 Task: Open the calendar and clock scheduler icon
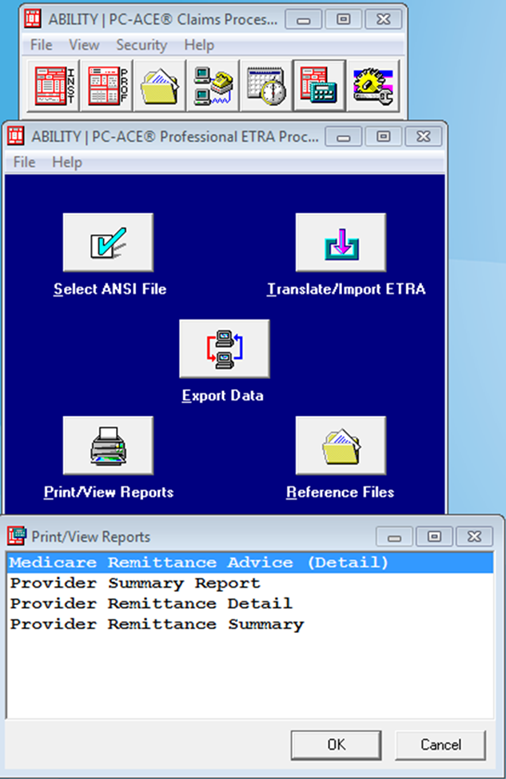(x=266, y=85)
